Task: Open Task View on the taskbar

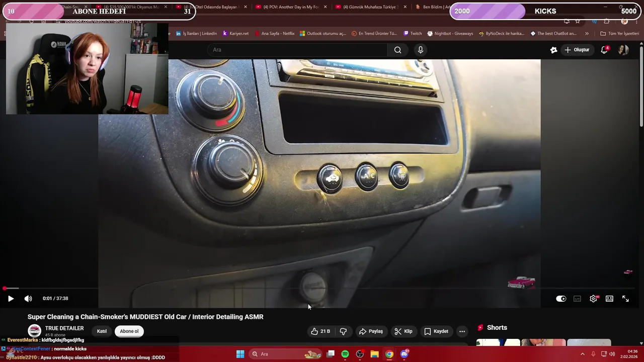Action: point(331,354)
